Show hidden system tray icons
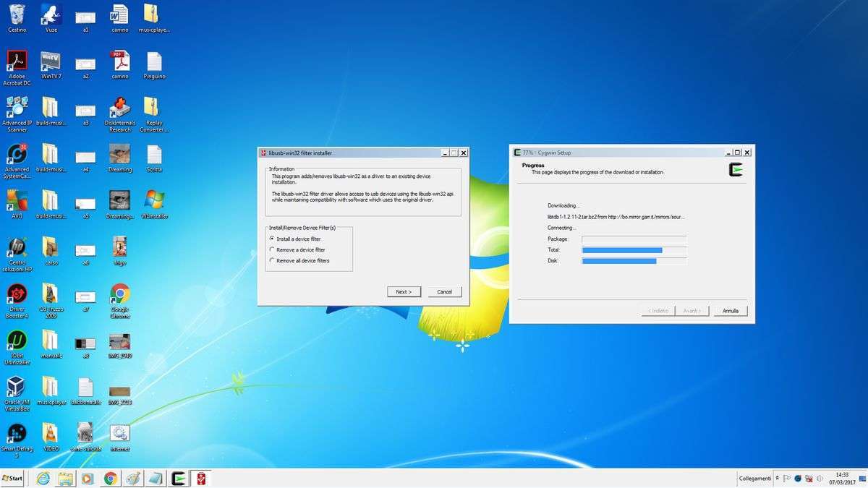This screenshot has width=868, height=488. (777, 479)
